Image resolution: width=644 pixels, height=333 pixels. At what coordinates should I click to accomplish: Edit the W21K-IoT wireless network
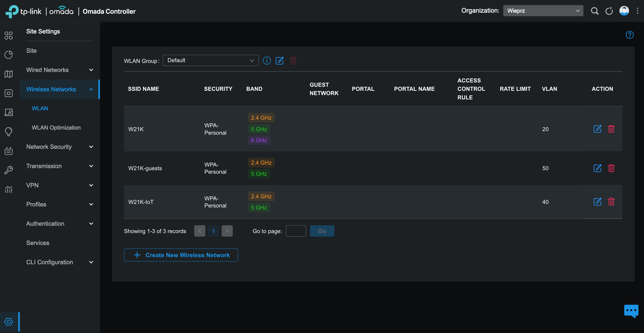click(x=597, y=202)
